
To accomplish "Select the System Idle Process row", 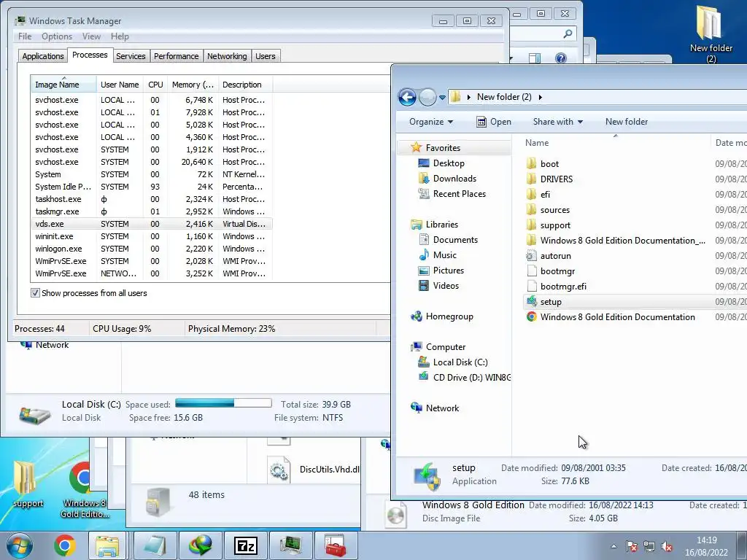I will [x=152, y=187].
